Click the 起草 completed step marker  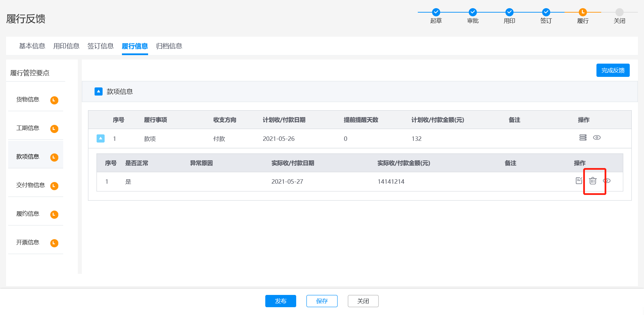pyautogui.click(x=436, y=12)
